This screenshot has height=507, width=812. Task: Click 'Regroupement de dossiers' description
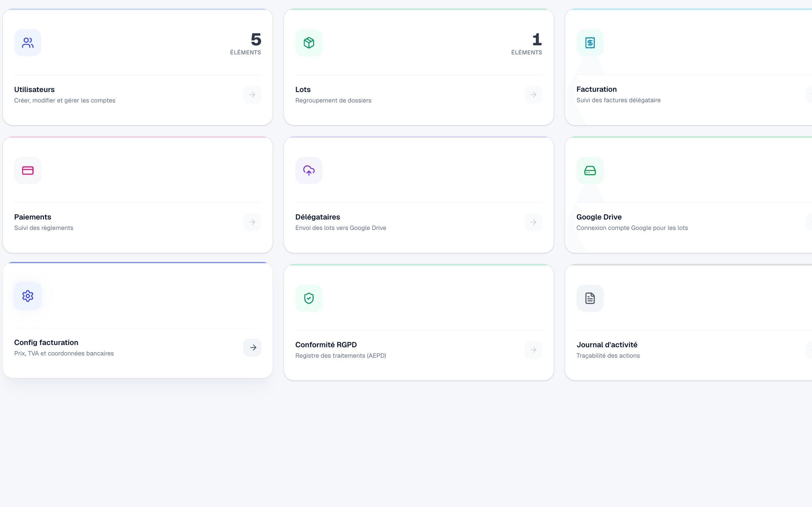[333, 100]
